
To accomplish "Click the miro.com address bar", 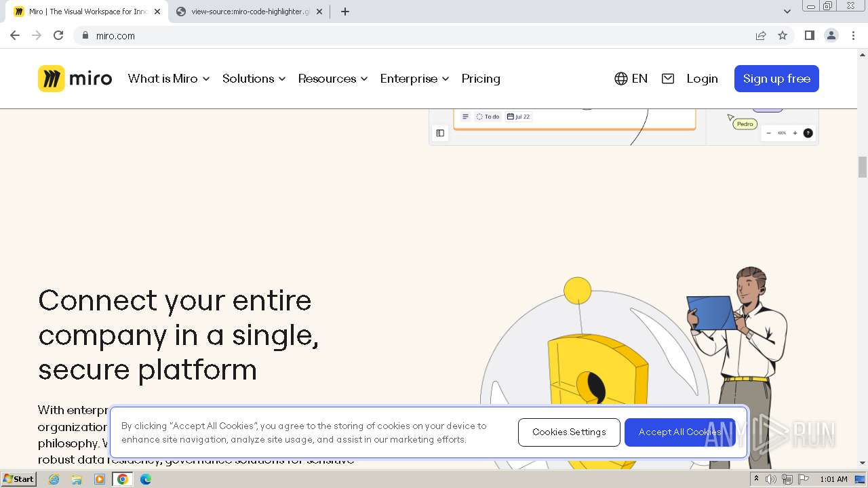I will (x=420, y=35).
